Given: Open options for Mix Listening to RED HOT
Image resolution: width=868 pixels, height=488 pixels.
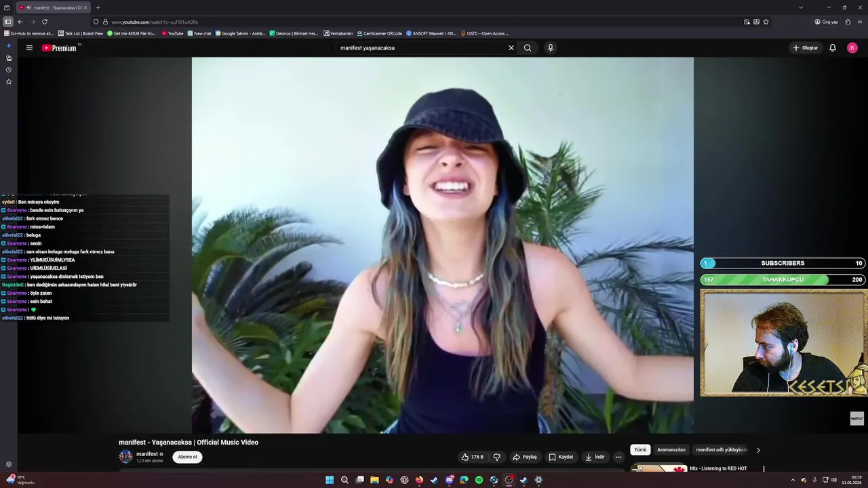Looking at the screenshot, I should pyautogui.click(x=764, y=469).
